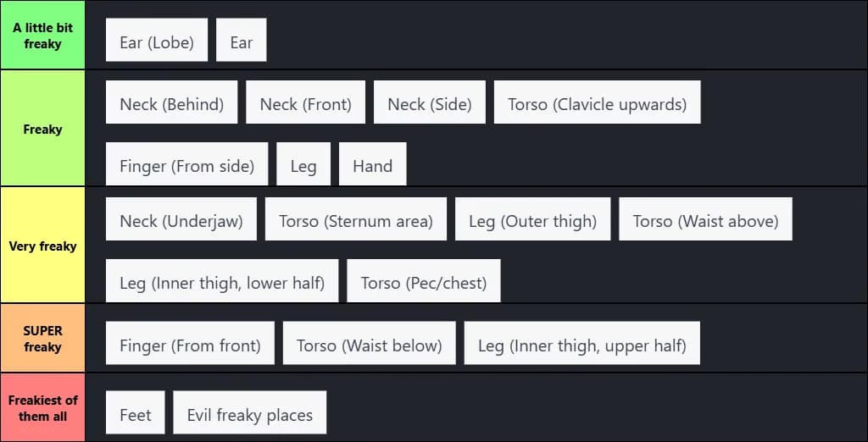Viewport: 868px width, 442px height.
Task: Click the "Neck (Underjaw)" tile
Action: click(181, 219)
